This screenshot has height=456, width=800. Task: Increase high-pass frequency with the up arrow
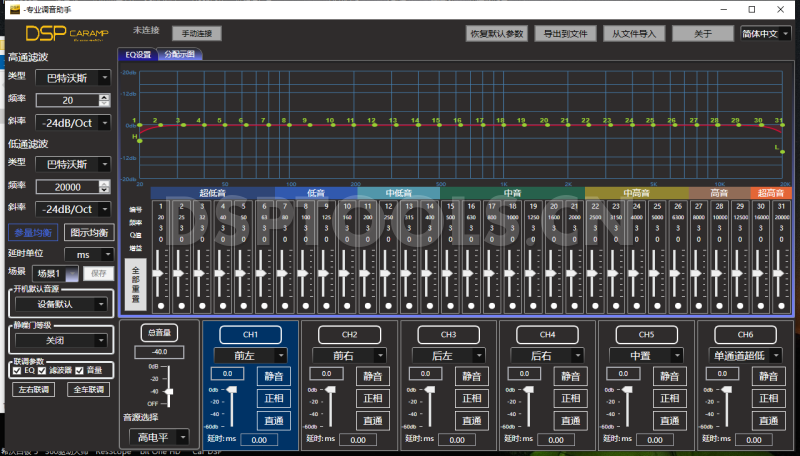click(105, 97)
